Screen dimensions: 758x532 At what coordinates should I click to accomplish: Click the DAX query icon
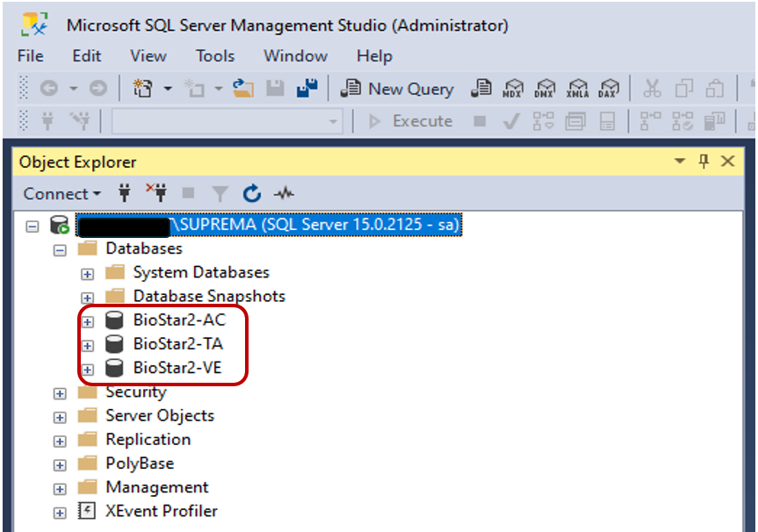point(608,89)
